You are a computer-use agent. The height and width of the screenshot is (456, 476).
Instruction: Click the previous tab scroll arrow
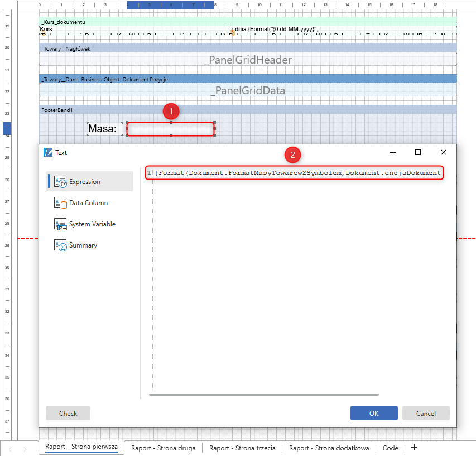click(x=10, y=449)
